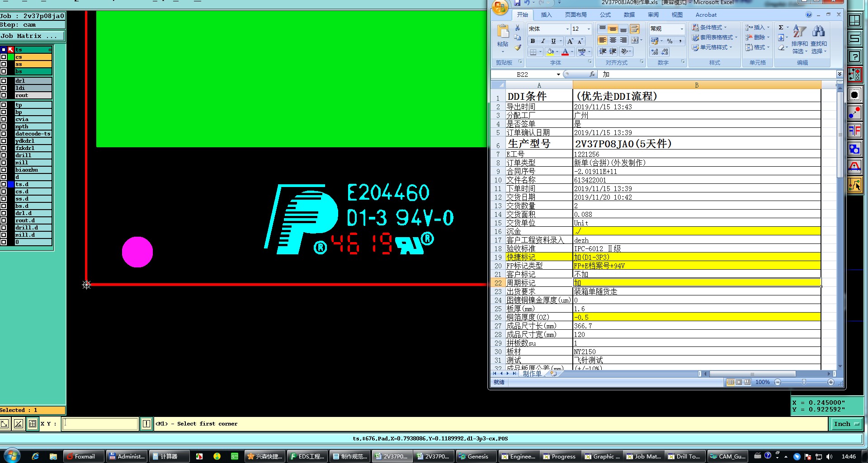
Task: Open Sort and Filter funnel icon
Action: tap(799, 32)
